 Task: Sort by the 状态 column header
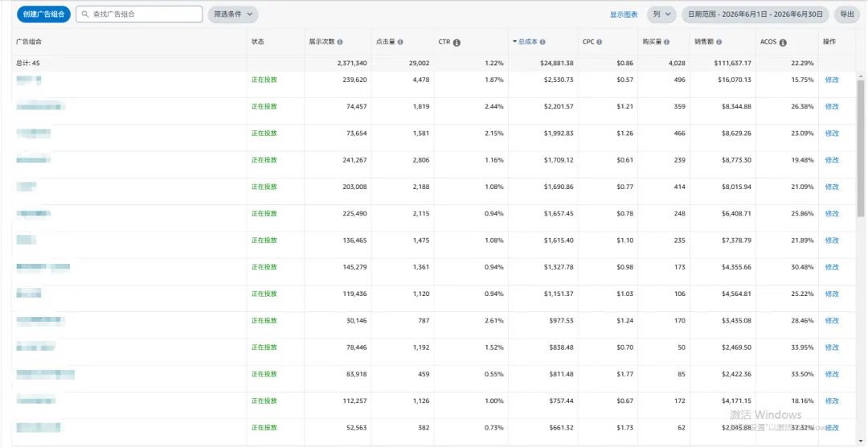(257, 42)
